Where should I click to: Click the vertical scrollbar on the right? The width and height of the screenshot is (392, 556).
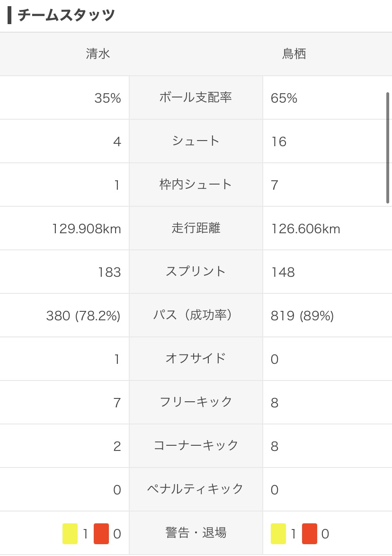(388, 148)
